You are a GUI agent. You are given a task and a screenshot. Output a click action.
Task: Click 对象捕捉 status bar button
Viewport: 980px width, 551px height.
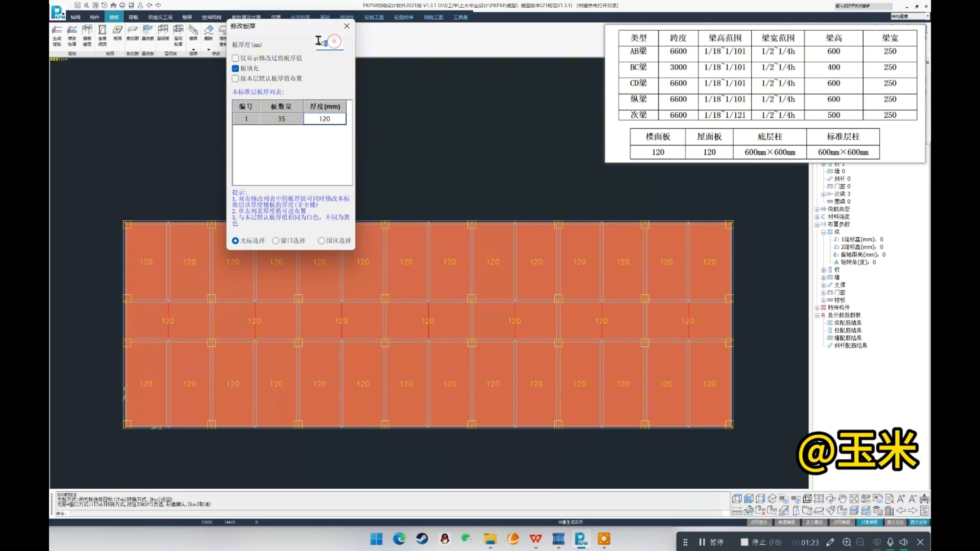pyautogui.click(x=869, y=522)
